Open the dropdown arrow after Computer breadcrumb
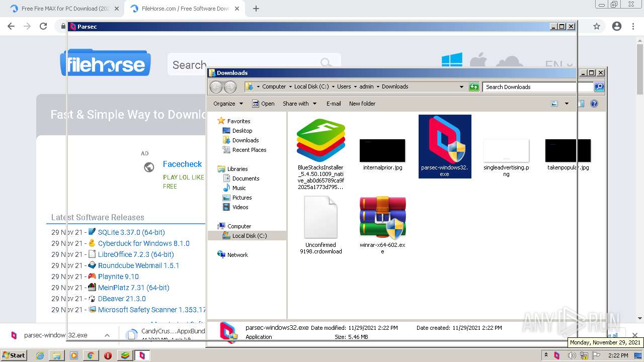 tap(290, 86)
